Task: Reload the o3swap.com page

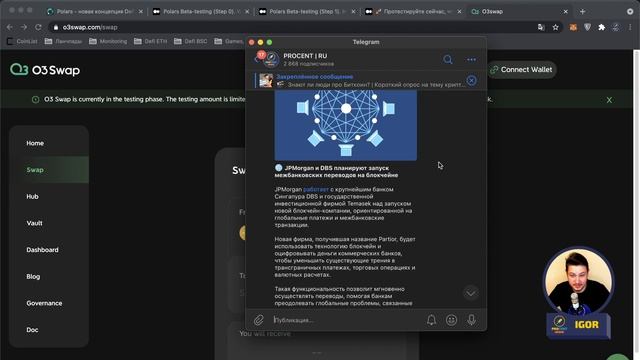Action: point(38,27)
